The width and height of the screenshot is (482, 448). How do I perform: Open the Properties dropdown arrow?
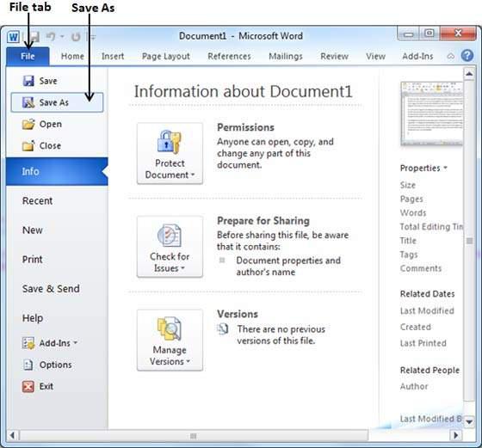pos(445,168)
